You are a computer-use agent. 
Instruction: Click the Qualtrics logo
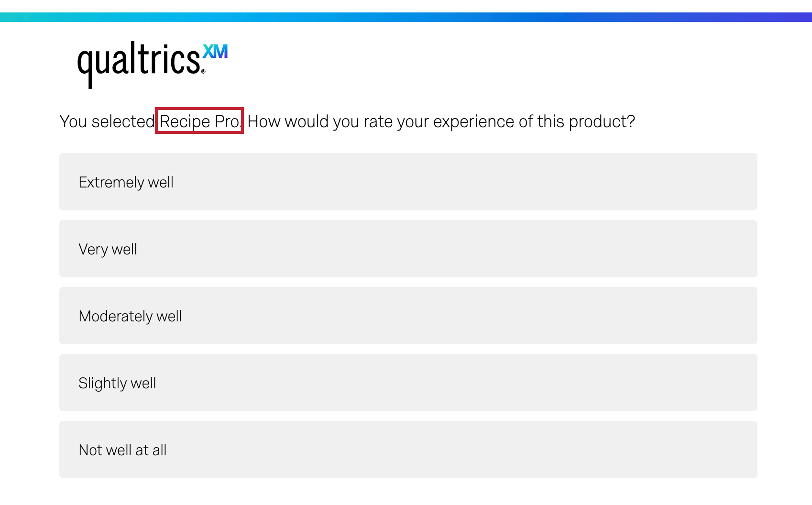pos(139,62)
